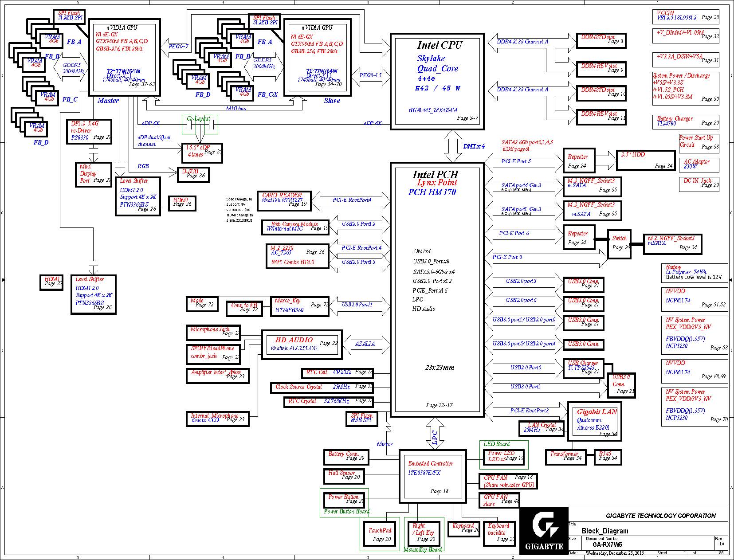The height and width of the screenshot is (560, 734).
Task: Select the NVVDD NCP81174 Page 51,52 entry
Action: (x=695, y=298)
